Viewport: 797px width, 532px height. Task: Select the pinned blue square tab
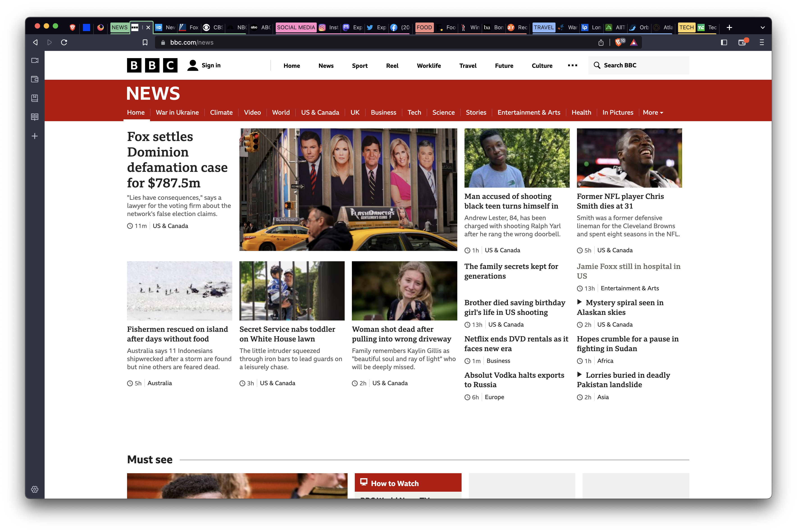[x=87, y=27]
